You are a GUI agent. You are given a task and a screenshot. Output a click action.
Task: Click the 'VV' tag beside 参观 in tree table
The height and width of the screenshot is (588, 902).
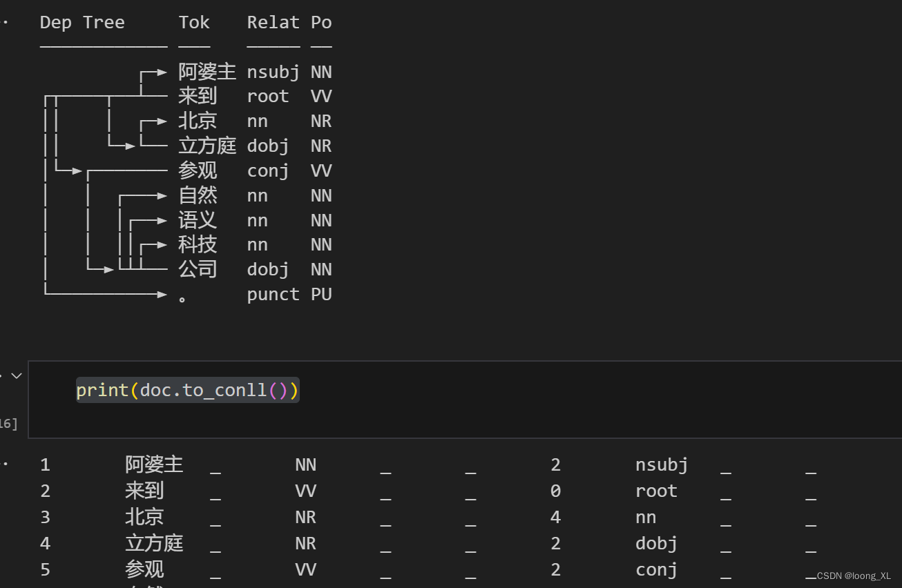[x=321, y=170]
